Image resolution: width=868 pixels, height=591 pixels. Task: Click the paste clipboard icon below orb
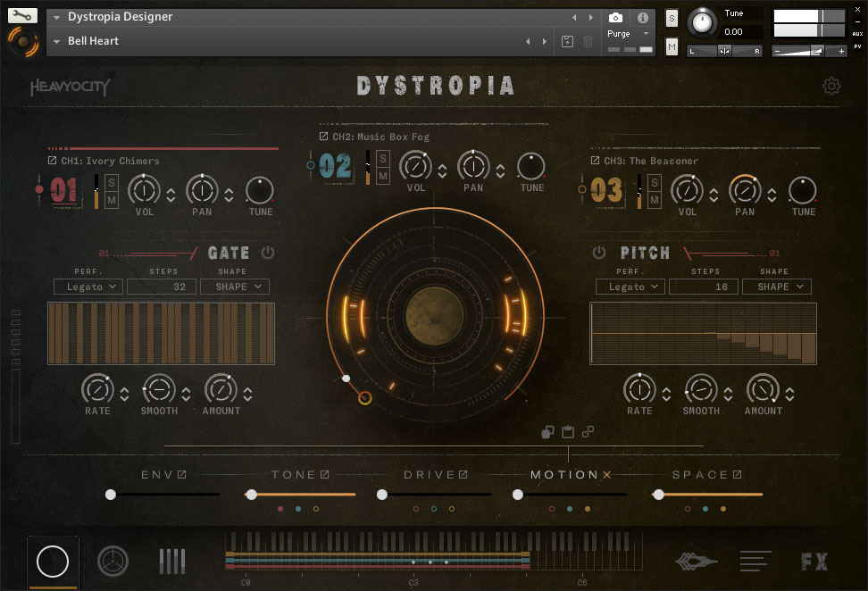pos(568,433)
